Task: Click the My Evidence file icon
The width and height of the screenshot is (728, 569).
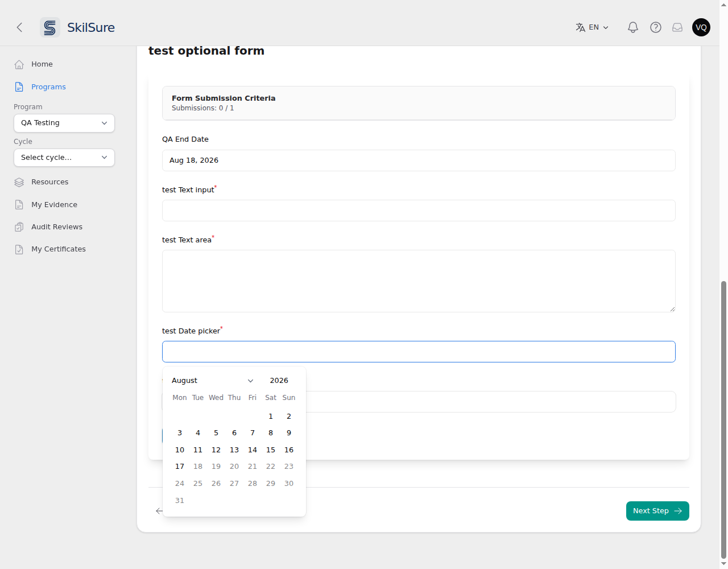Action: [x=19, y=205]
